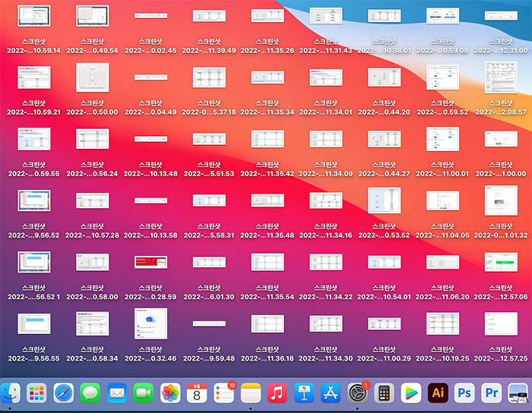Screen dimensions: 532x413
Task: Click file name 2022-...11.34.01
Action: [326, 112]
